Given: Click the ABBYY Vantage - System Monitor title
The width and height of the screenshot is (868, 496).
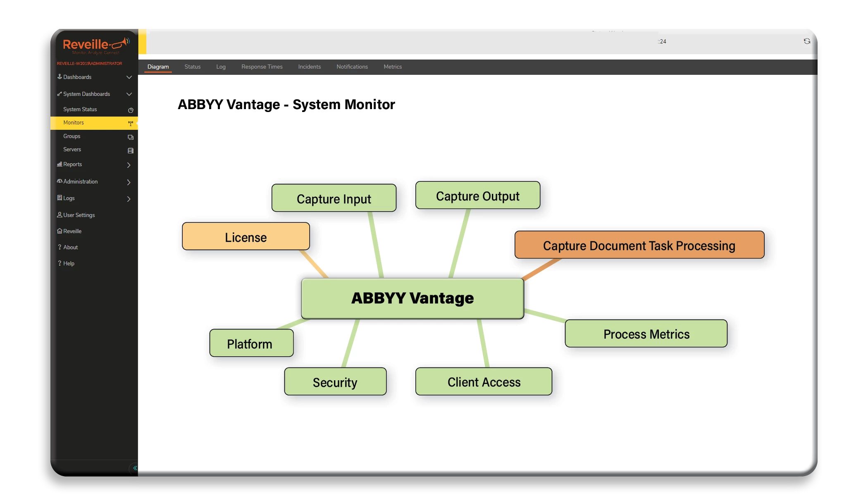Looking at the screenshot, I should click(286, 105).
